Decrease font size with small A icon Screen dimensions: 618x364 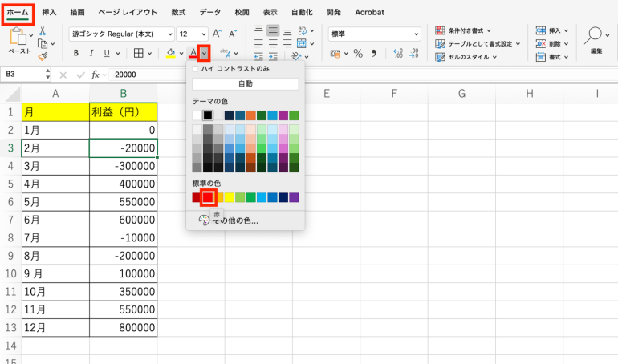[233, 34]
